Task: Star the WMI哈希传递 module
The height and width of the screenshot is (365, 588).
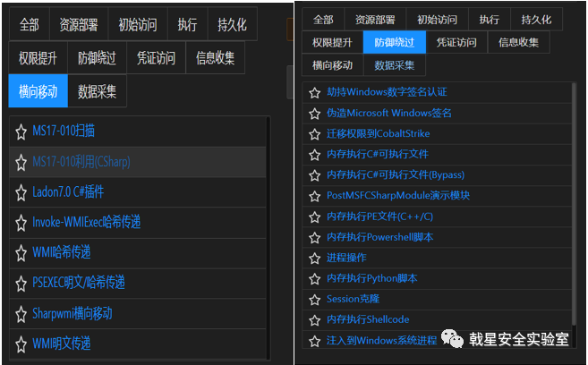Action: tap(21, 253)
